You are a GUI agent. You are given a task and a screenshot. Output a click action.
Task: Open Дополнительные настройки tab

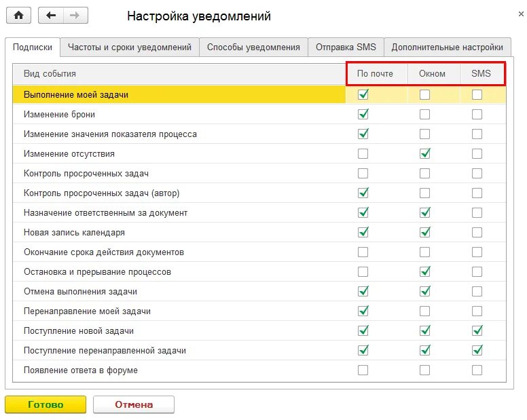point(448,47)
